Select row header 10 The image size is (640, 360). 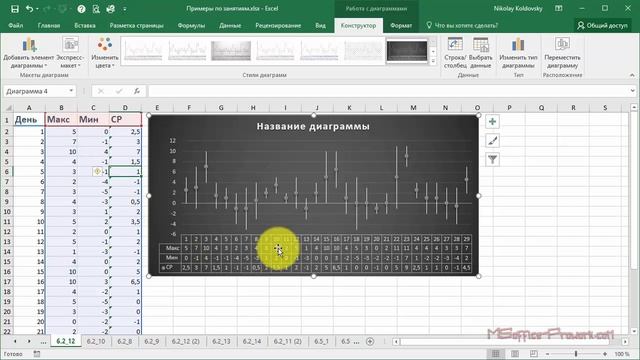pos(7,212)
